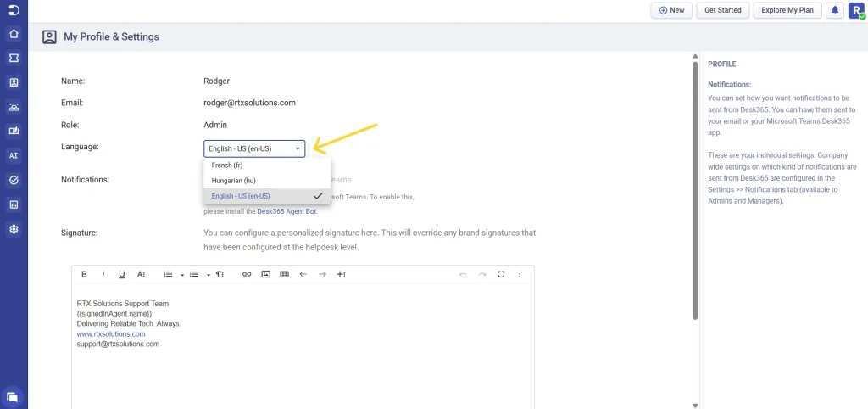Click the Get Started button

[x=722, y=10]
